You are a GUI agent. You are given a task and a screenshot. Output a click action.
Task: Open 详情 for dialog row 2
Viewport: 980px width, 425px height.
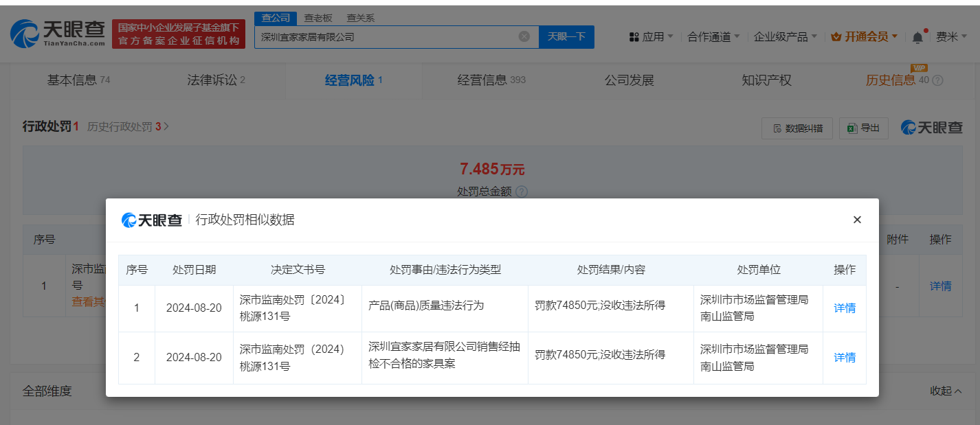(845, 358)
